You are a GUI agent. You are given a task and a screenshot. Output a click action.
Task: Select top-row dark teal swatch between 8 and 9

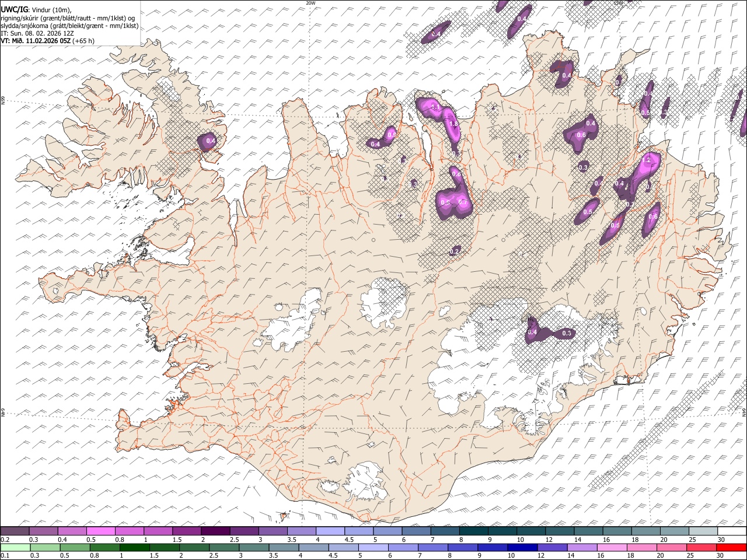pyautogui.click(x=473, y=531)
